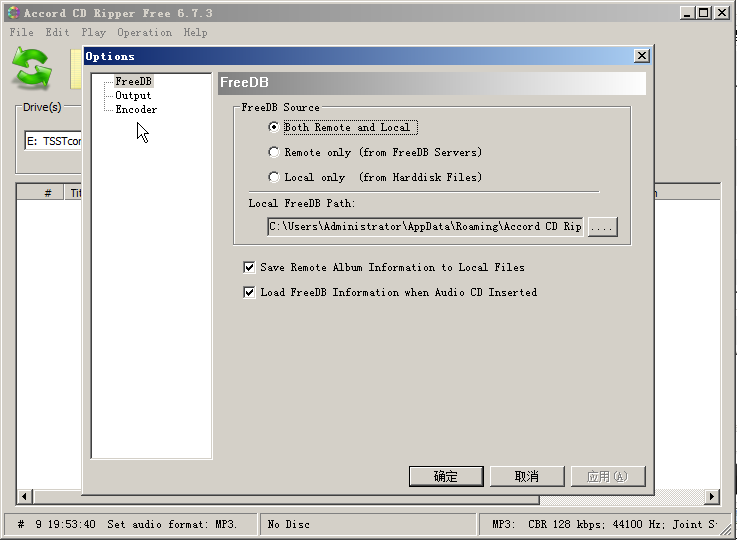The height and width of the screenshot is (540, 737).
Task: Click the green refresh arrows toolbar icon
Action: point(32,68)
